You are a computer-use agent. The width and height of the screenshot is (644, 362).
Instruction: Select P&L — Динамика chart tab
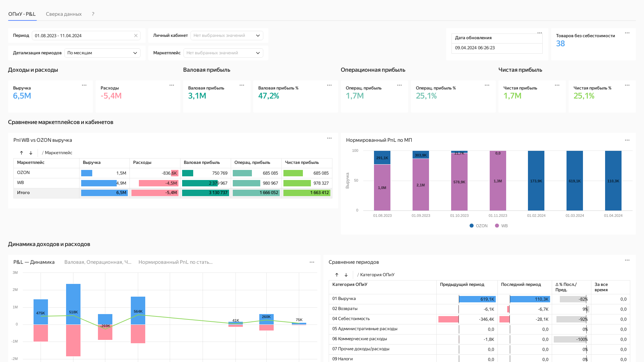(x=34, y=262)
